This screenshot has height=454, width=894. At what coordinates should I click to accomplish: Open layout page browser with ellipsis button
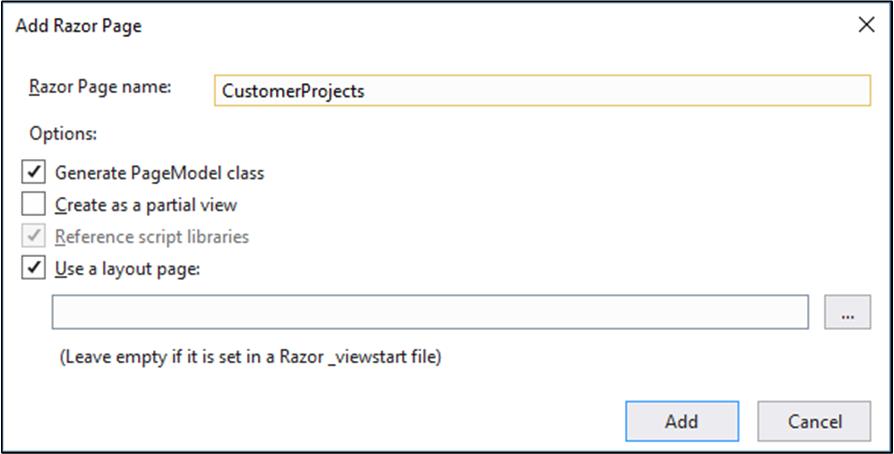tap(847, 312)
